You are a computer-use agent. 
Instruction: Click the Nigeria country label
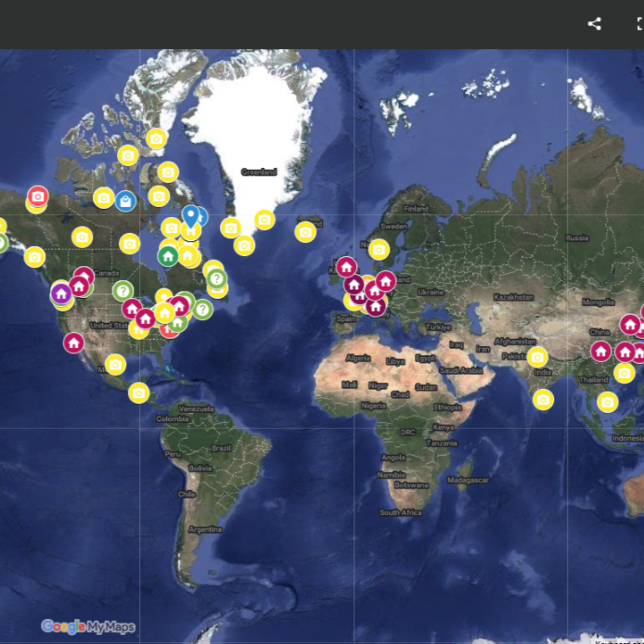coord(373,406)
